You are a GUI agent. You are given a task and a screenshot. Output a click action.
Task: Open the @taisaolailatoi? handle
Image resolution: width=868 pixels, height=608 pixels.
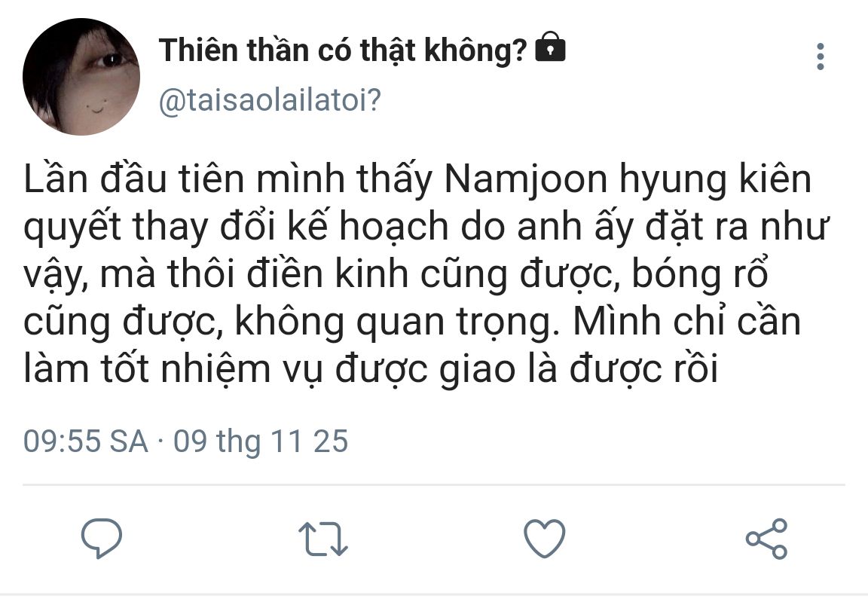[x=270, y=100]
